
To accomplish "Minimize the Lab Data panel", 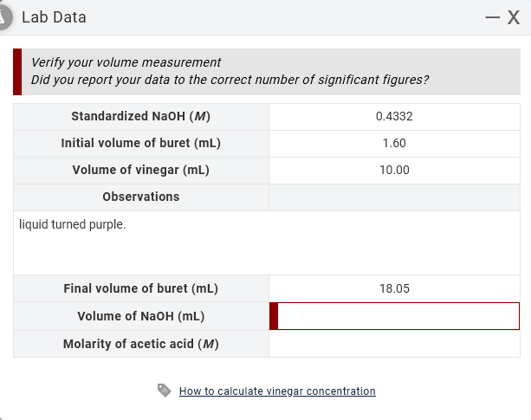I will pyautogui.click(x=492, y=17).
